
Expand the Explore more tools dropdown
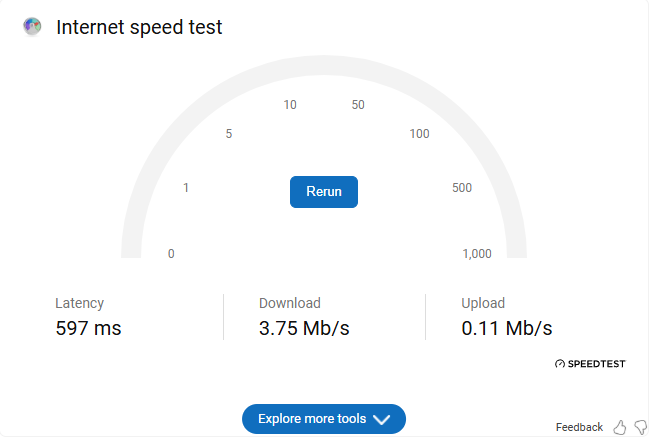[324, 419]
